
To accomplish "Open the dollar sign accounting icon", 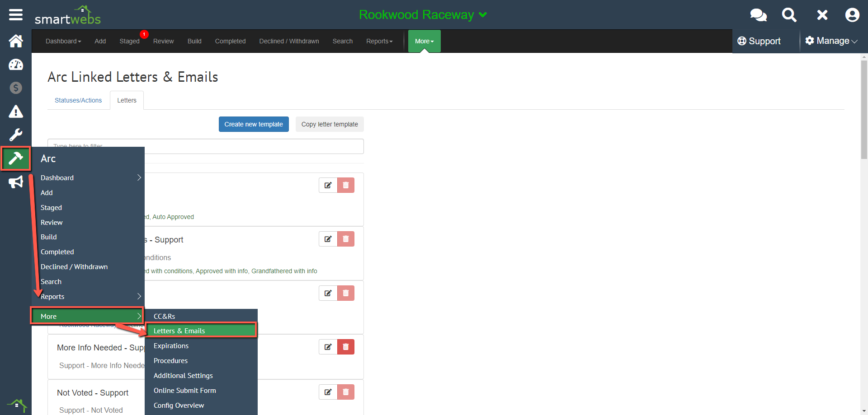I will point(16,88).
